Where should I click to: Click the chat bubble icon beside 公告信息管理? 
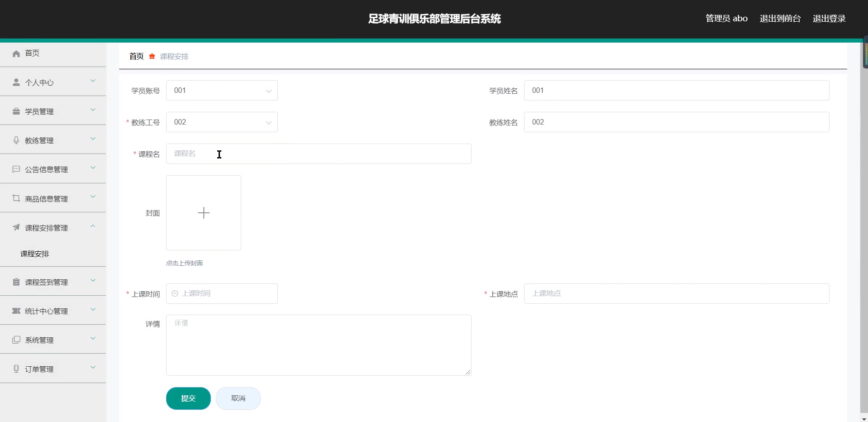[x=16, y=169]
